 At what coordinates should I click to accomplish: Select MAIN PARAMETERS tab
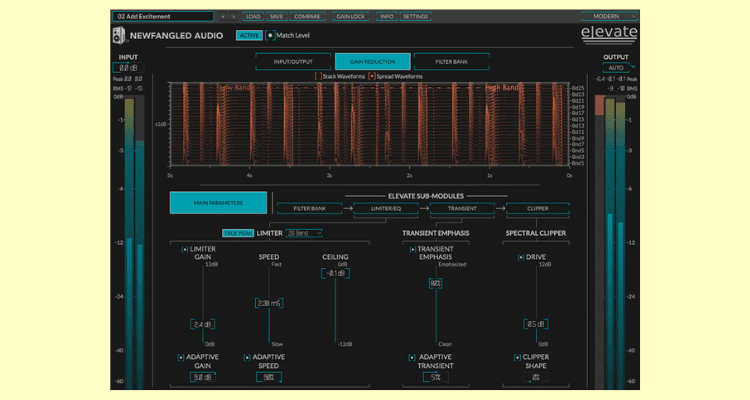pyautogui.click(x=219, y=203)
